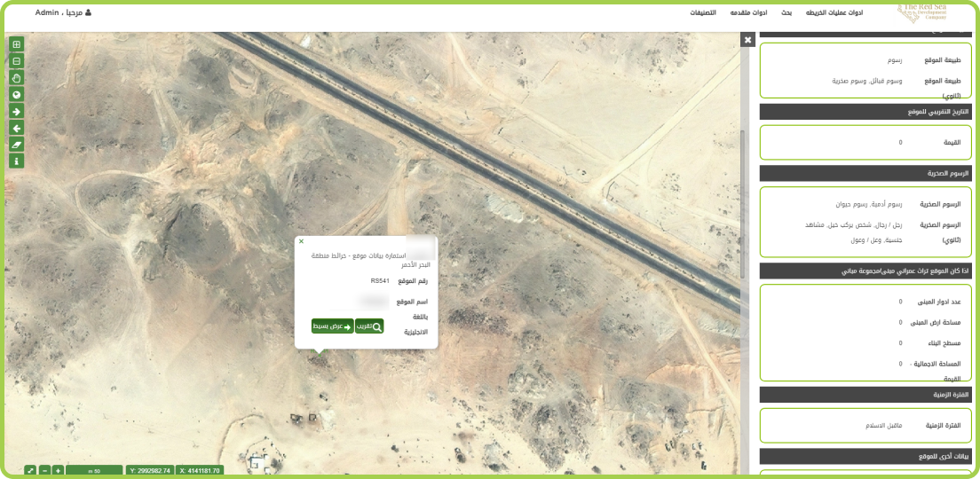Image resolution: width=980 pixels, height=479 pixels.
Task: Open the بحث search menu
Action: point(786,13)
